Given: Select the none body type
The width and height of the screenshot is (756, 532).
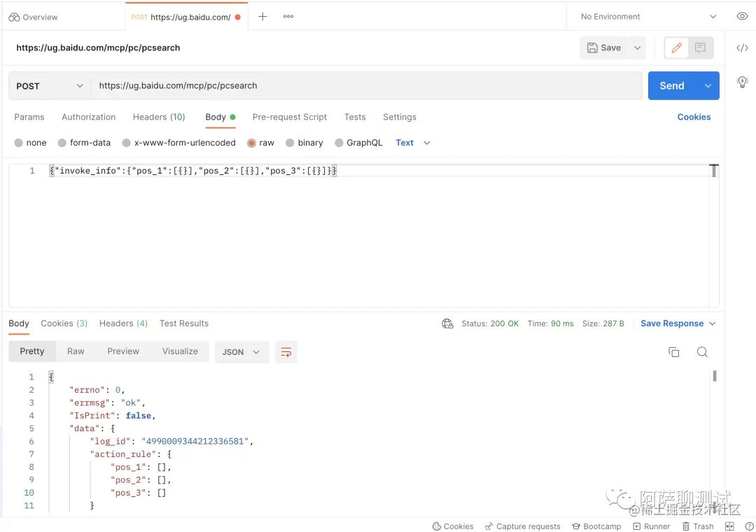Looking at the screenshot, I should click(x=30, y=143).
